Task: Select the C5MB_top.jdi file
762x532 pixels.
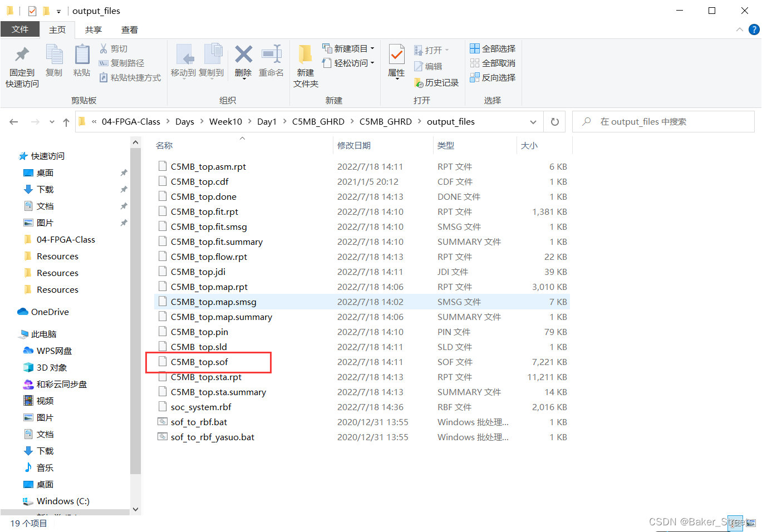Action: pos(198,272)
